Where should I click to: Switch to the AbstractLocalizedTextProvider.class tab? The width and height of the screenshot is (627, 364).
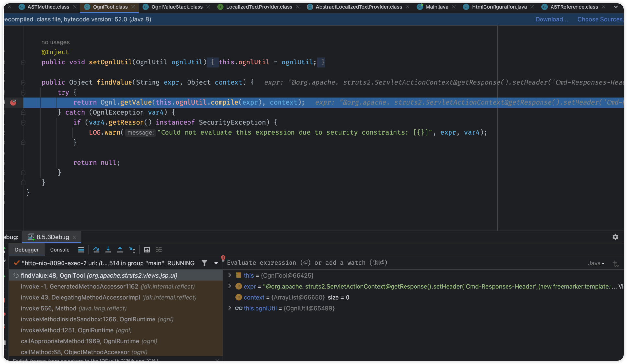click(x=359, y=7)
